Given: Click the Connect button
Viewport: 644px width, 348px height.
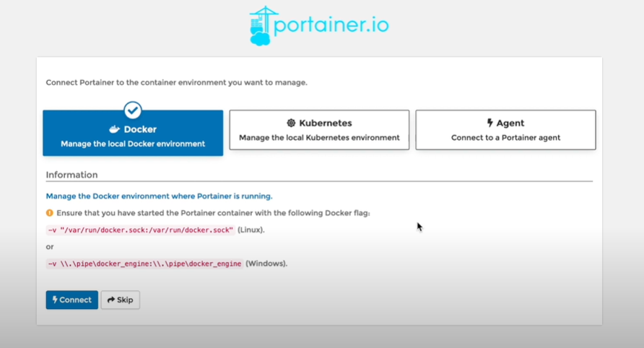Looking at the screenshot, I should click(x=72, y=300).
